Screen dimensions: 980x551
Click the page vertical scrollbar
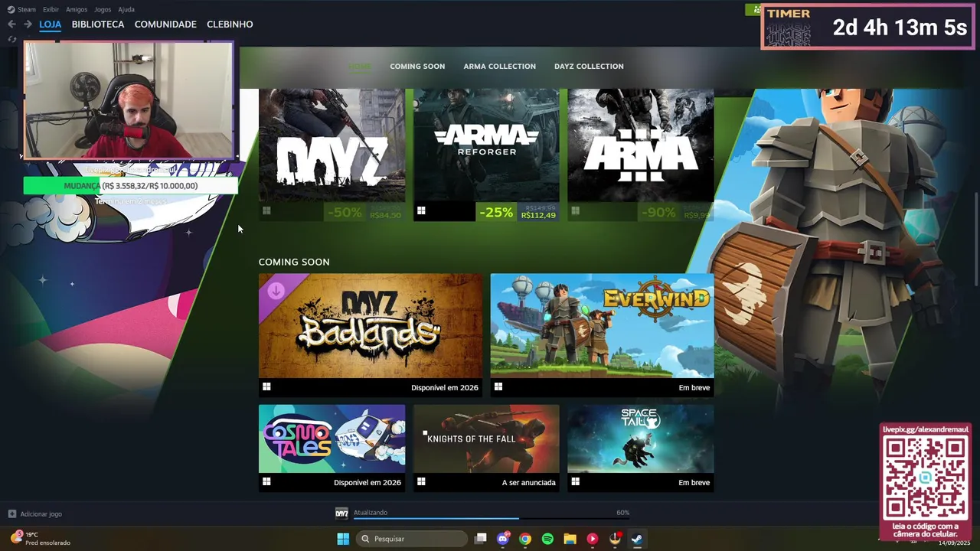[976, 237]
